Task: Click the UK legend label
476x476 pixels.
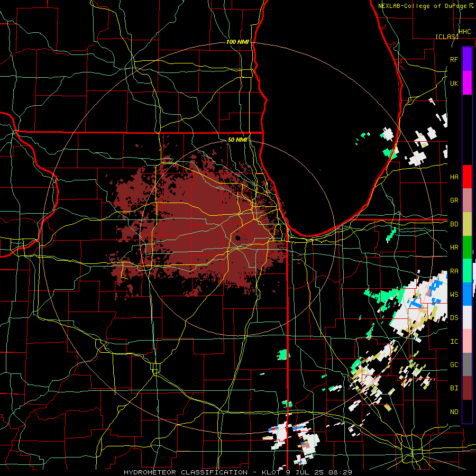Action: tap(454, 83)
